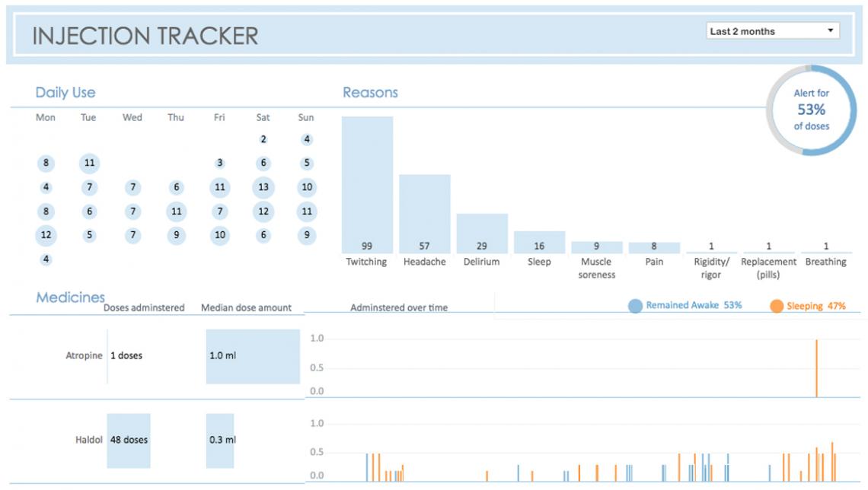868x490 pixels.
Task: Select the Saturday circle showing 2
Action: [x=263, y=139]
